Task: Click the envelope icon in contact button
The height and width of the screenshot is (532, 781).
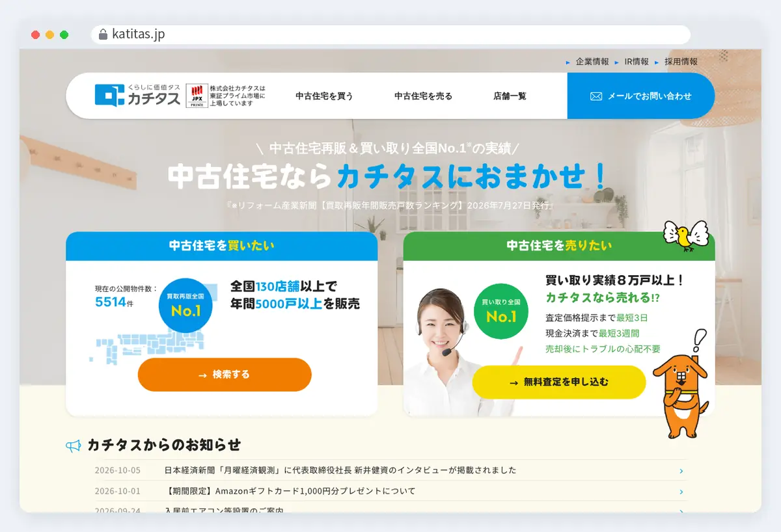Action: point(596,96)
